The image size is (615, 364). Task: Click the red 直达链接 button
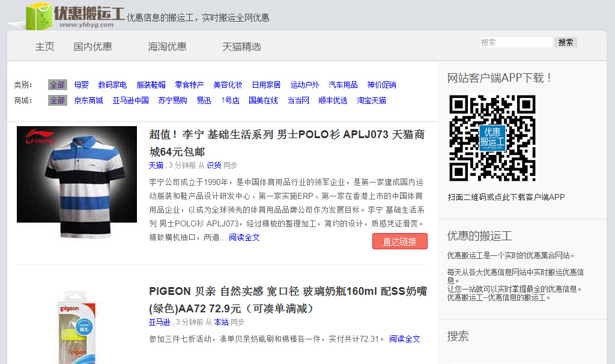(399, 241)
